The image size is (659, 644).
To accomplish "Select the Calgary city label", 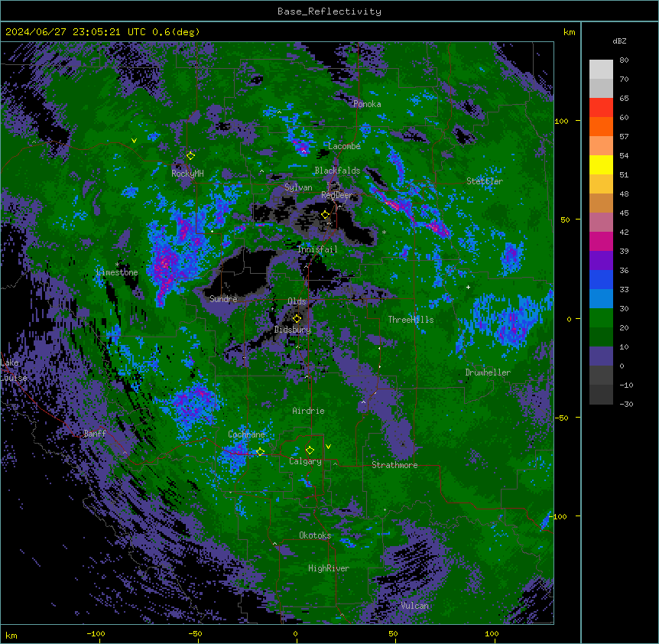I will point(305,461).
